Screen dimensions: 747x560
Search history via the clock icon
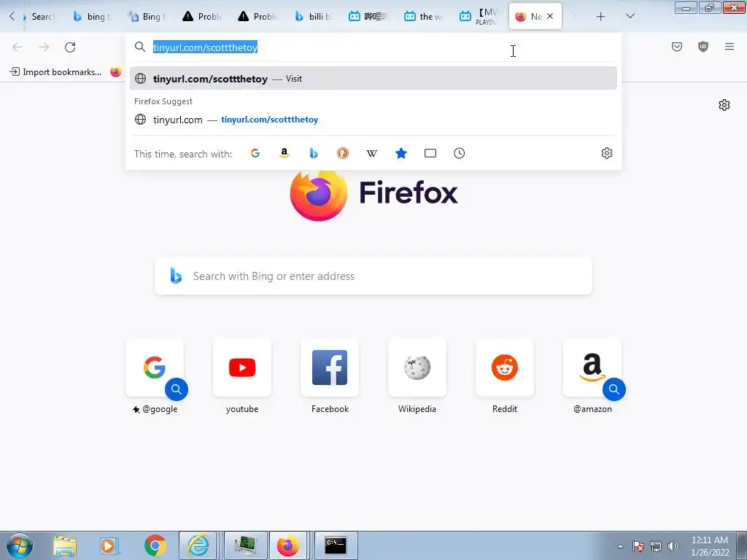coord(460,153)
